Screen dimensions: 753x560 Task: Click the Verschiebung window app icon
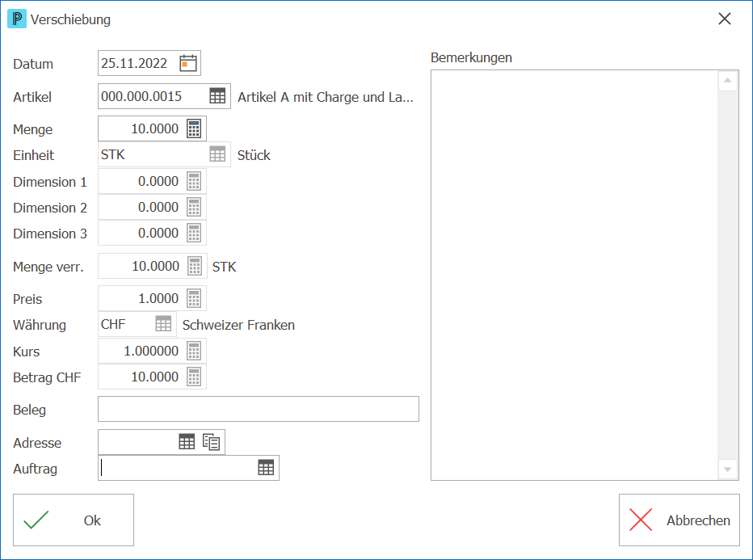17,19
